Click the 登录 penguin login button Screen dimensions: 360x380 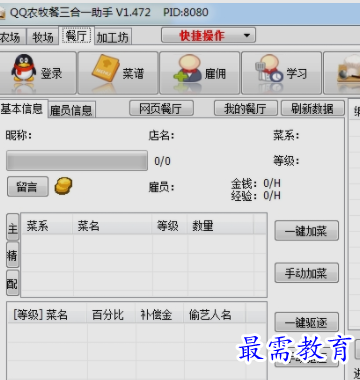pos(37,73)
